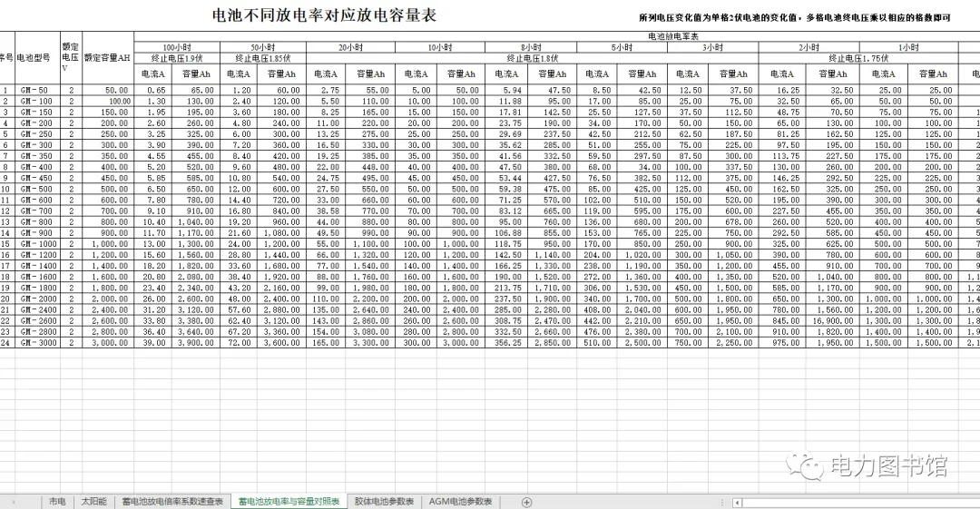Click the sheet tab navigation arrow

click(x=14, y=502)
